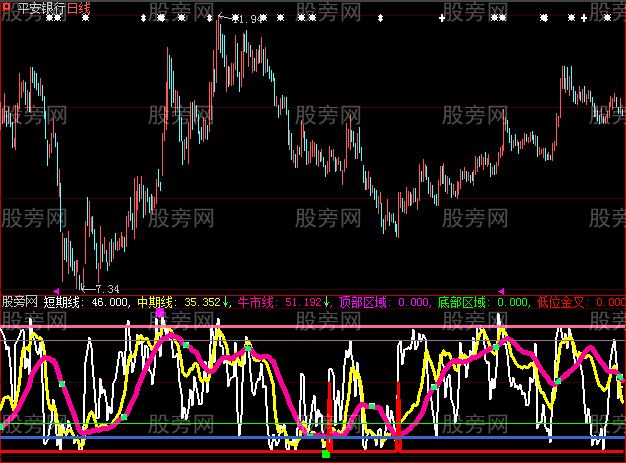Click the red icon beside 平安银行 title
This screenshot has width=626, height=463.
[x=7, y=8]
